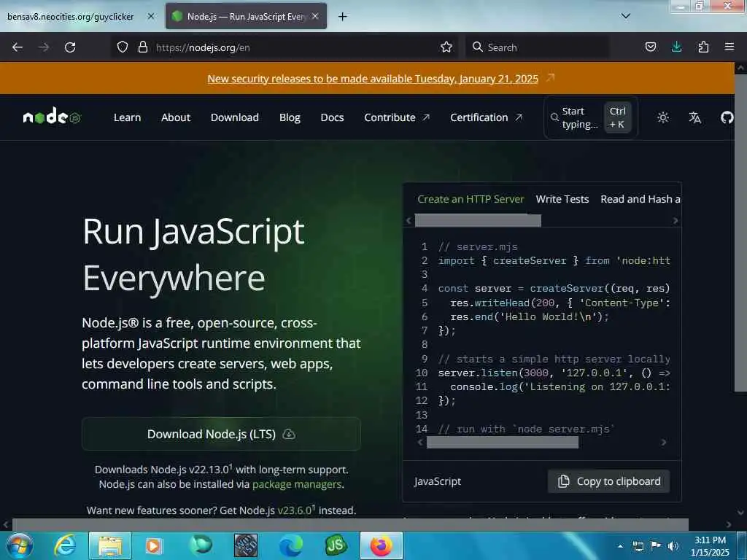Open the Blog navigation item
747x560 pixels.
(290, 117)
